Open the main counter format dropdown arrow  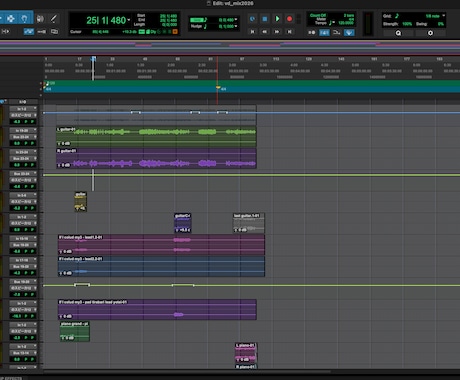(129, 20)
